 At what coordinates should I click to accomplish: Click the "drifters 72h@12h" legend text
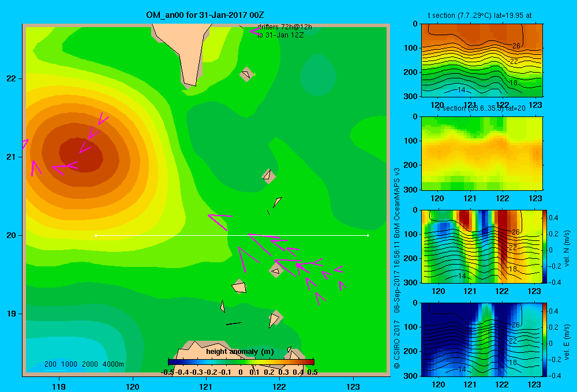(x=284, y=27)
